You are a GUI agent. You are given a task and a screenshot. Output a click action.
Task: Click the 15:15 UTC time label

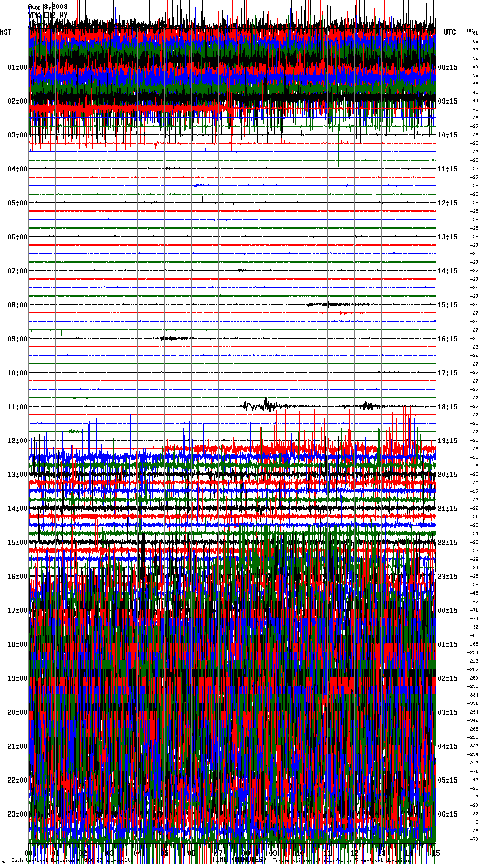[448, 305]
